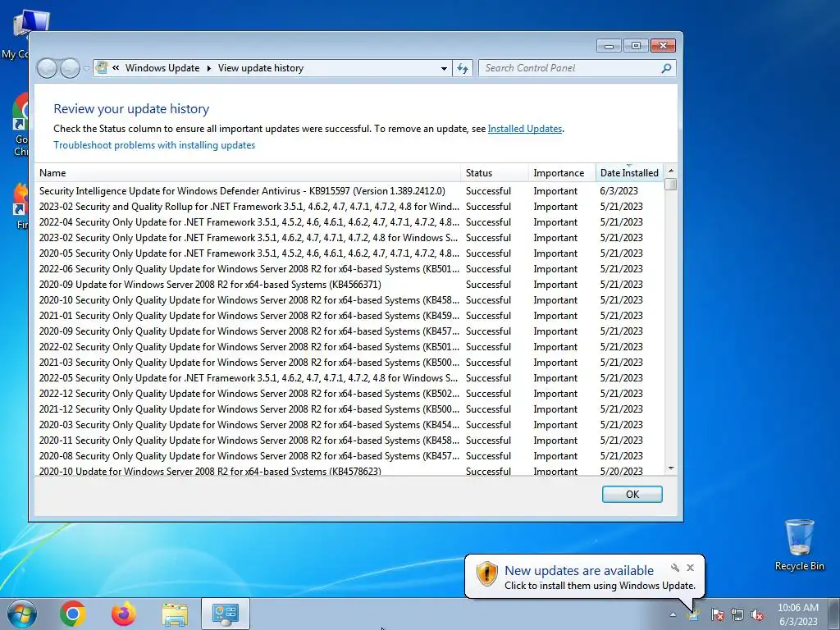
Task: Open Action Center flag tray icon
Action: click(x=718, y=614)
